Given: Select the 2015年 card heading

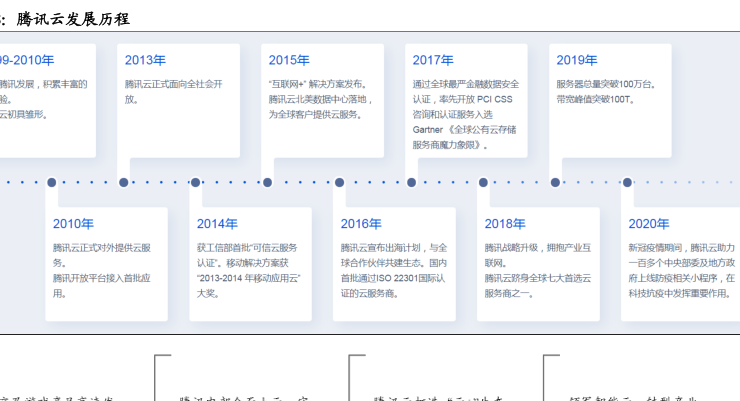Looking at the screenshot, I should (x=289, y=60).
